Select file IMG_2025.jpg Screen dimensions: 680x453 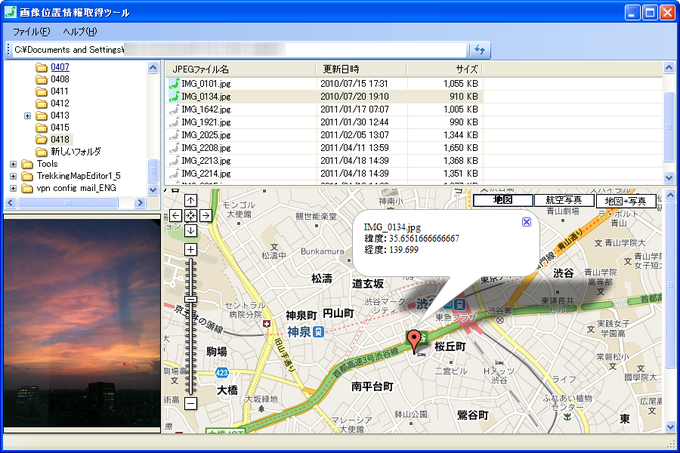coord(206,135)
